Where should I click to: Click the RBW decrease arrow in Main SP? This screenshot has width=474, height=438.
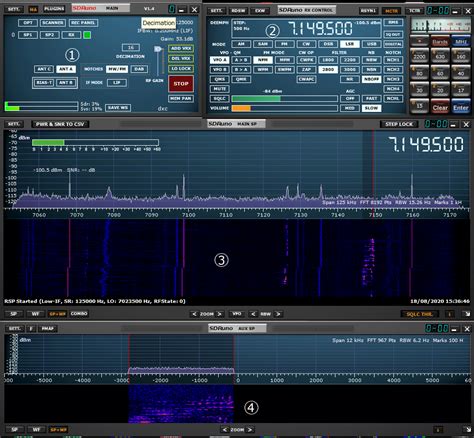coord(253,314)
